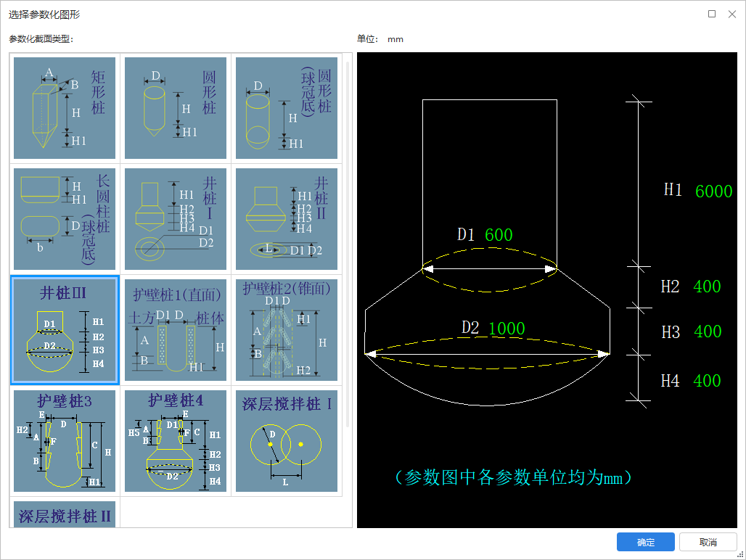
Task: Click the dialog resize grip corner
Action: tap(740, 554)
